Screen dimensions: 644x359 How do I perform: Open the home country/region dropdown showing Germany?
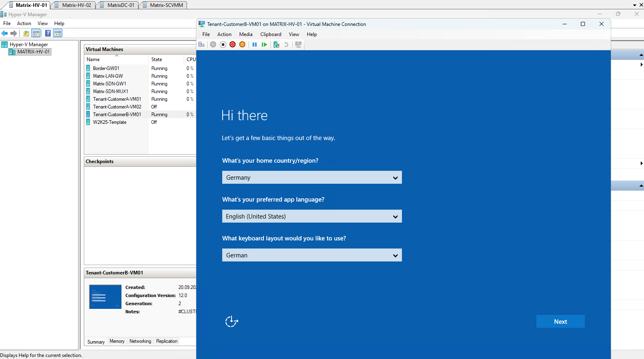(x=312, y=177)
